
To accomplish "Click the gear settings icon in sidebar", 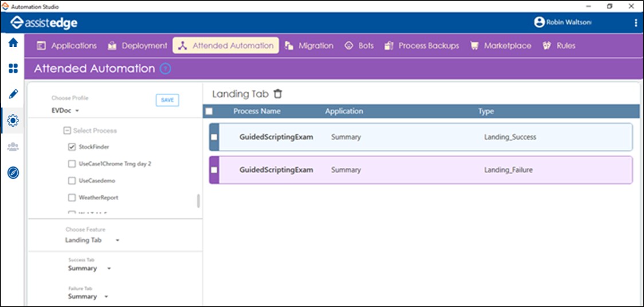I will pyautogui.click(x=13, y=120).
